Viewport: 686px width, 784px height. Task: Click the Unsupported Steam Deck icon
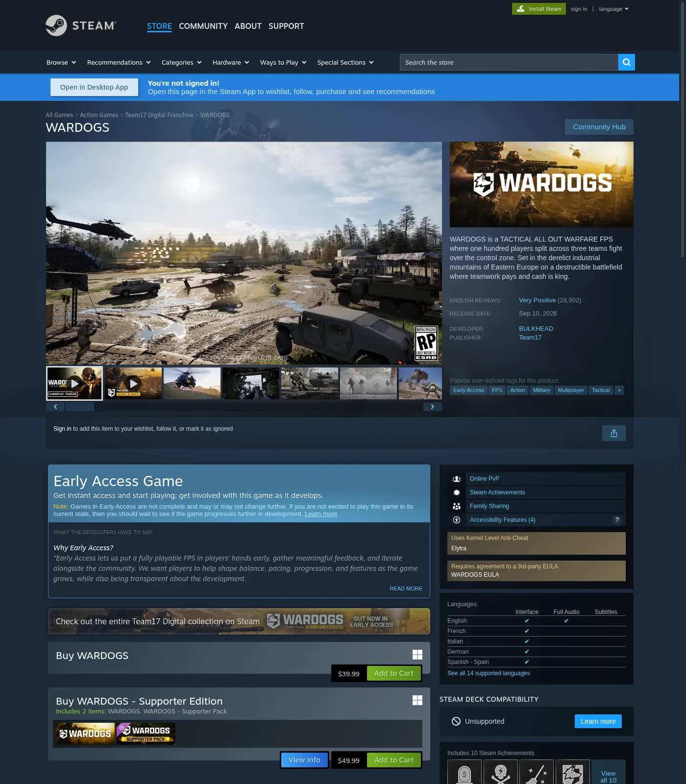(456, 721)
